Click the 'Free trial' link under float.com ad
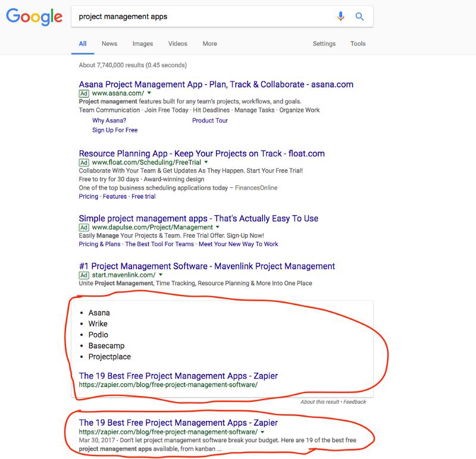This screenshot has width=476, height=459. [143, 196]
